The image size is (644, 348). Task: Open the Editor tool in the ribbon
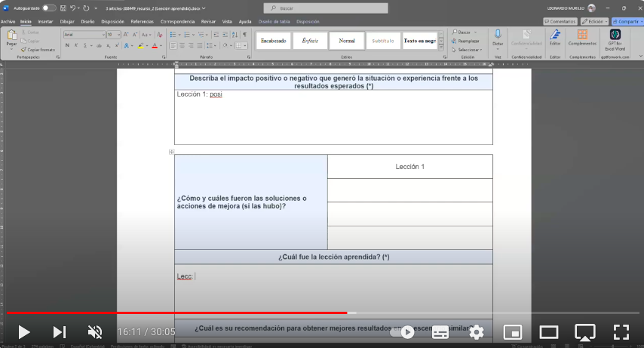click(555, 38)
